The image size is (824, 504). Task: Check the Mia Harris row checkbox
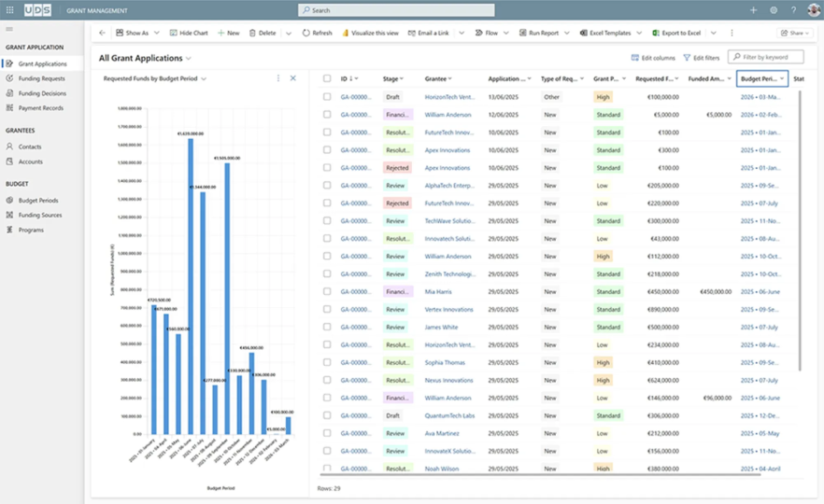[327, 291]
